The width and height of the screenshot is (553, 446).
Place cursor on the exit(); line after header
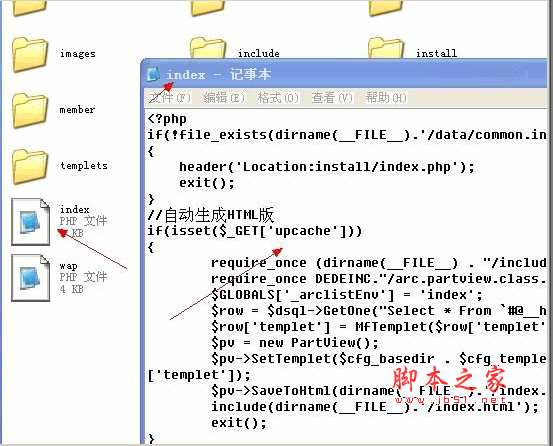[207, 183]
